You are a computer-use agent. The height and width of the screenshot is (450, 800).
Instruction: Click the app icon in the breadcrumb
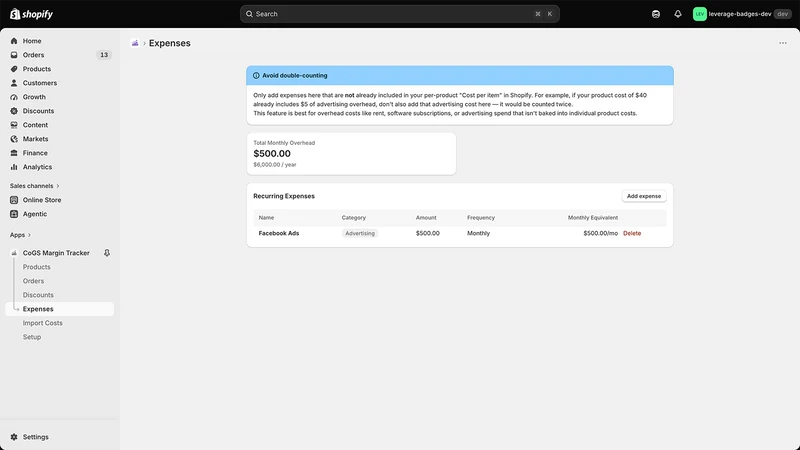click(135, 43)
